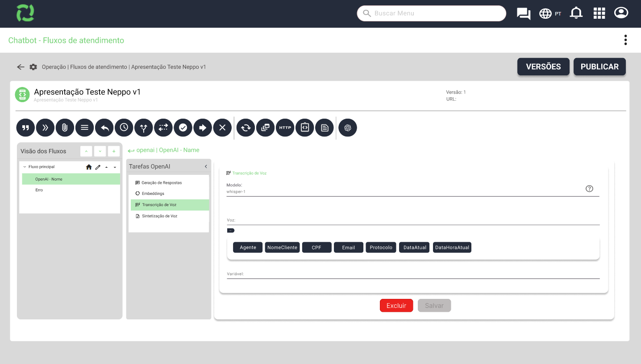Select Transcrição de Voz task
Image resolution: width=641 pixels, height=364 pixels.
[170, 205]
